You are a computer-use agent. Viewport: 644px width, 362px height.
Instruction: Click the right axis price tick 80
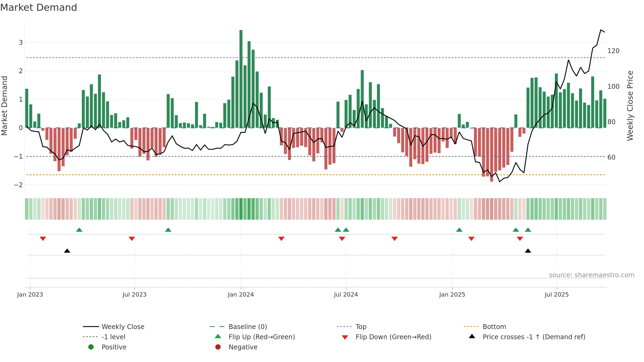pos(612,122)
